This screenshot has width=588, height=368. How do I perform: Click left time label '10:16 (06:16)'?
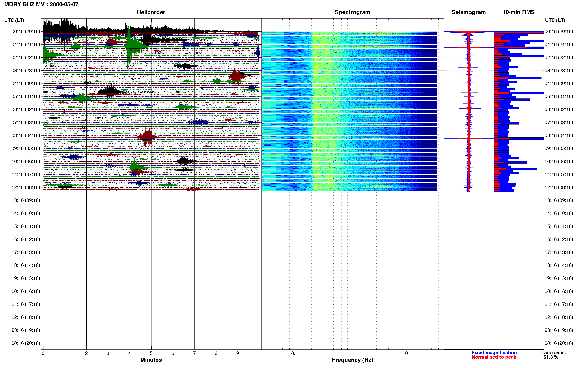point(26,161)
